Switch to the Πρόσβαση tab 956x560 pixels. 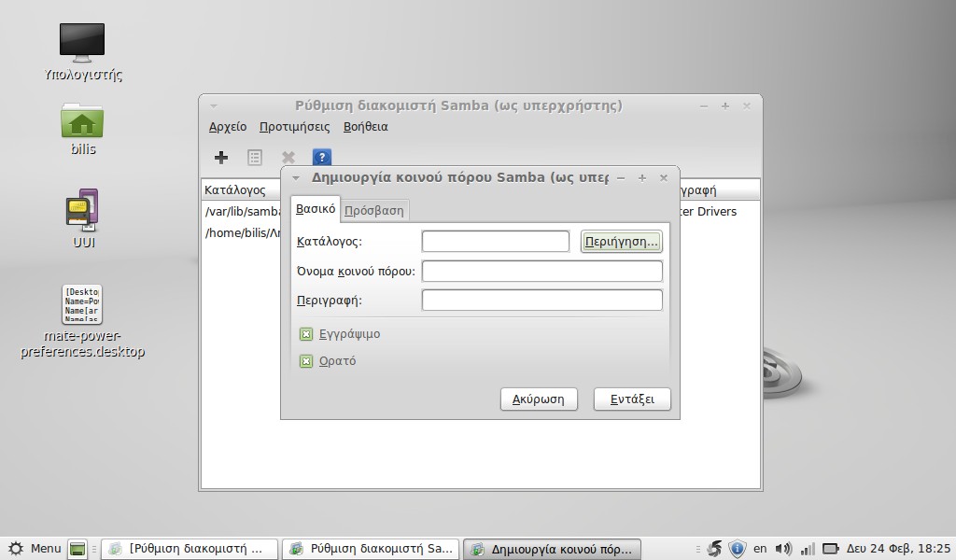(373, 210)
